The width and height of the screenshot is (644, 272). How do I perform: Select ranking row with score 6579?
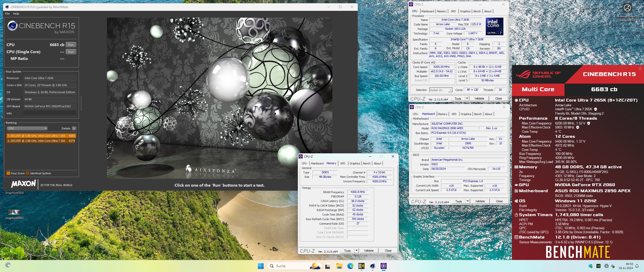point(41,141)
